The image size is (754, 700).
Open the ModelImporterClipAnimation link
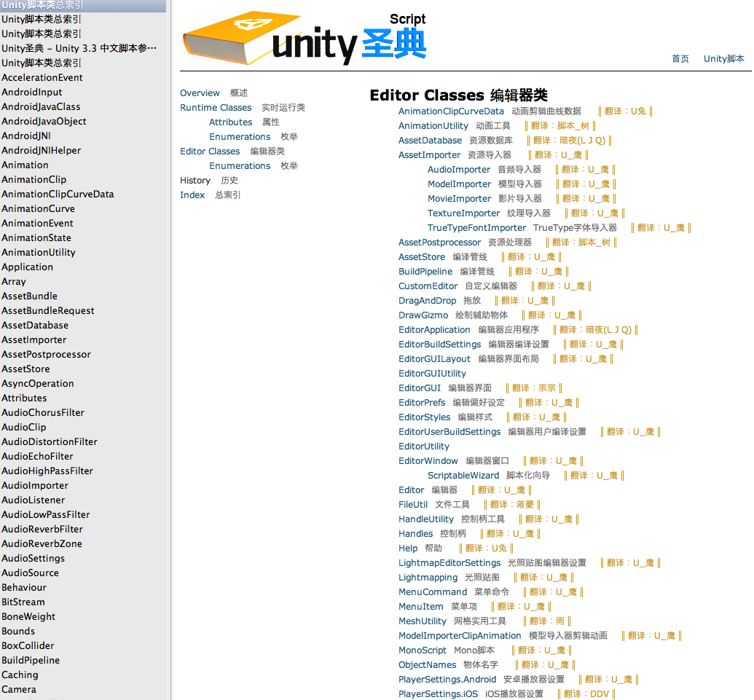(x=459, y=636)
